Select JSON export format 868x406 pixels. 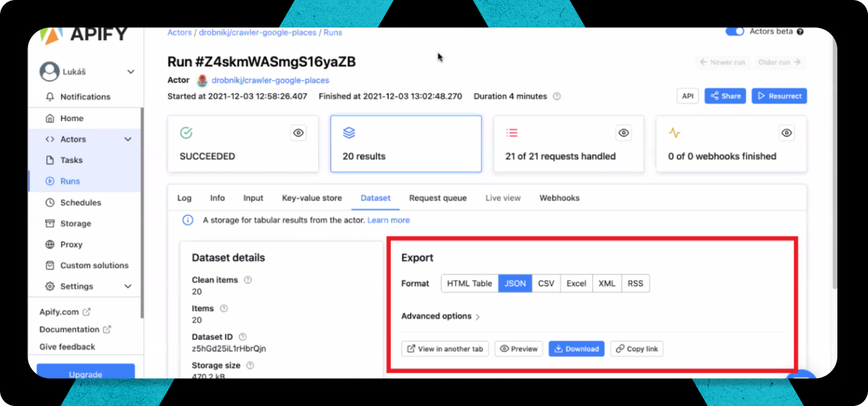pos(515,284)
